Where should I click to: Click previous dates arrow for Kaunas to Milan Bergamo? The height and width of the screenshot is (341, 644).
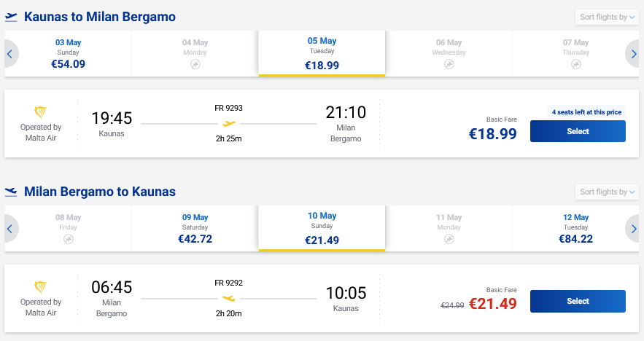[x=10, y=53]
